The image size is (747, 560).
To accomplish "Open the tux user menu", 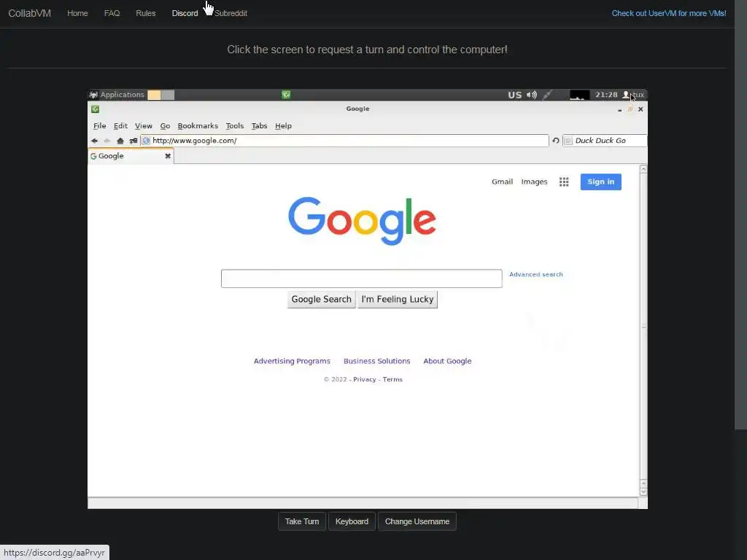I will point(633,95).
